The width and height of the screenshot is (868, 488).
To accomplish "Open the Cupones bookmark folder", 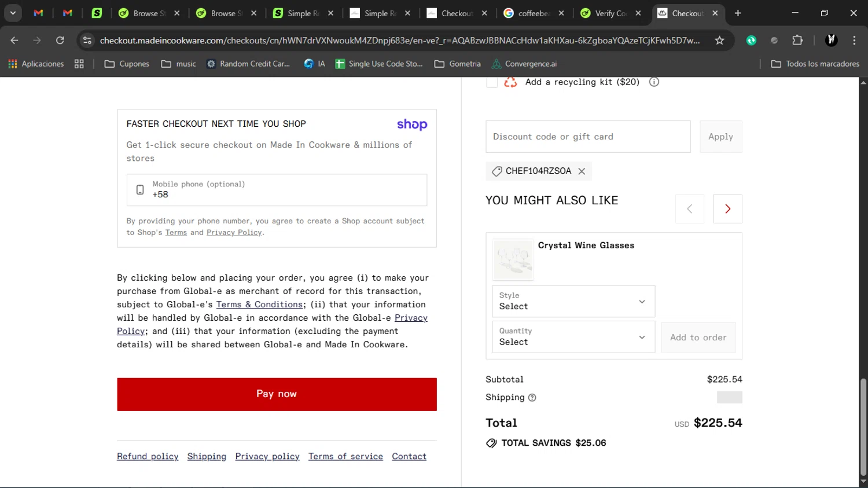I will [127, 64].
